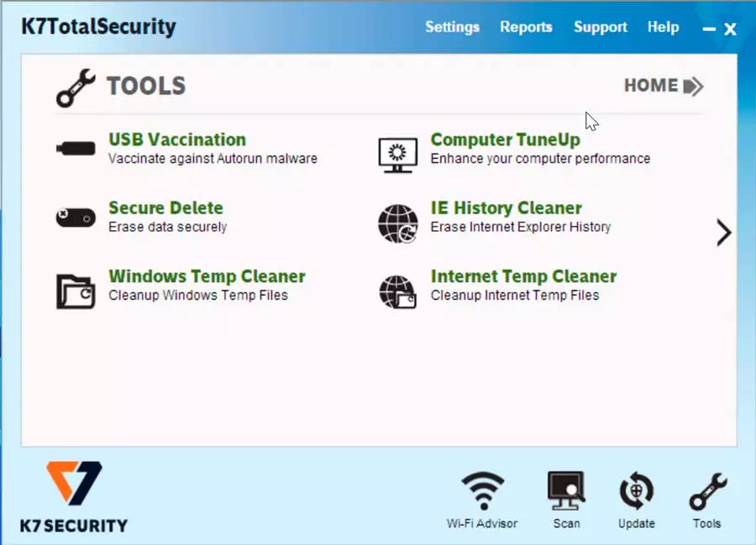Image resolution: width=756 pixels, height=545 pixels.
Task: Click 'Vaccinate against Autorun malware' description
Action: (x=213, y=159)
